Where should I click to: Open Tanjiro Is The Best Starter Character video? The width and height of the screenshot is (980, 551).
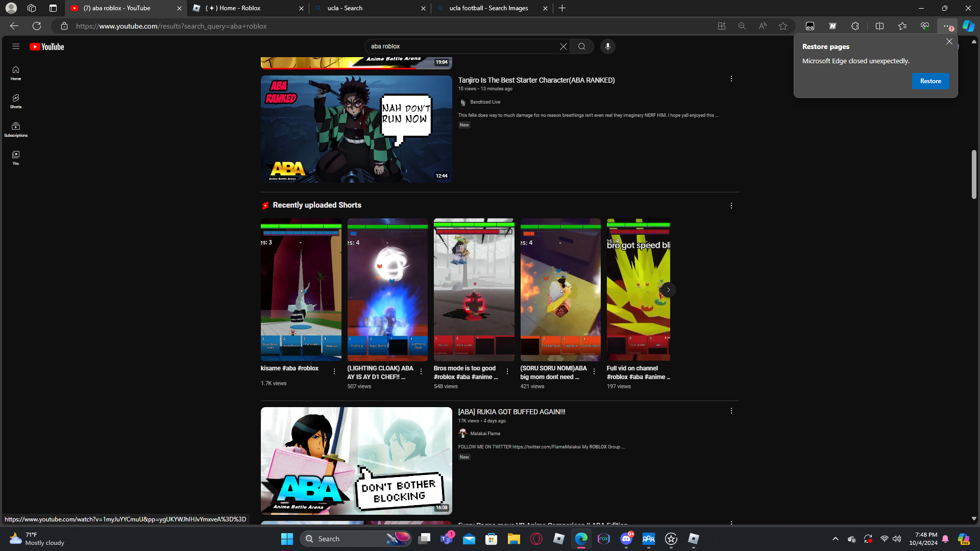tap(536, 80)
